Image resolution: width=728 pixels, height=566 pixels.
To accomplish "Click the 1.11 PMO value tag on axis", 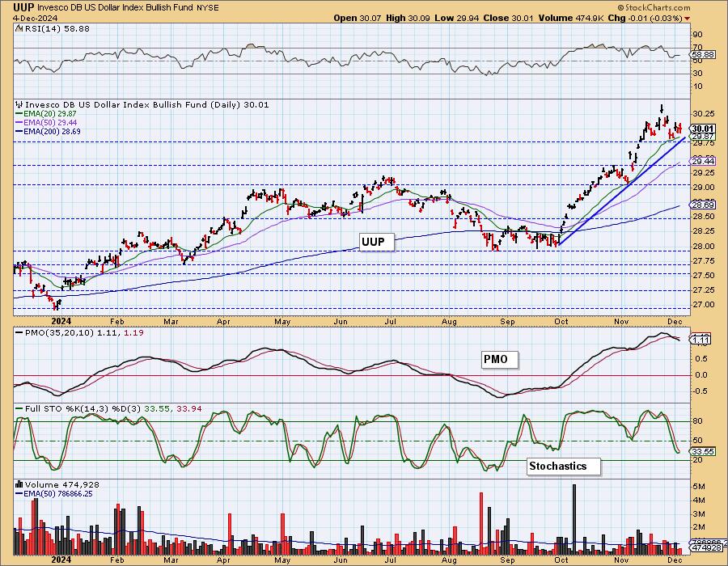I will pyautogui.click(x=700, y=340).
